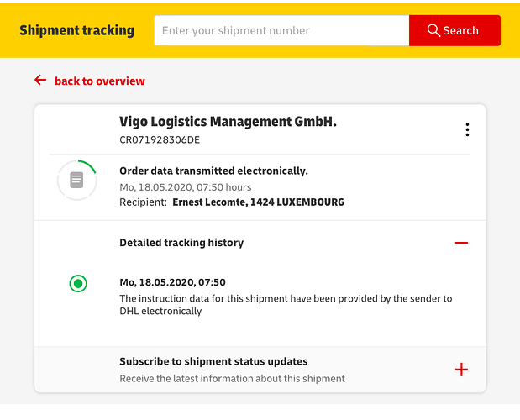Click the 'Shipment tracking' title
The width and height of the screenshot is (520, 420).
[x=77, y=30]
